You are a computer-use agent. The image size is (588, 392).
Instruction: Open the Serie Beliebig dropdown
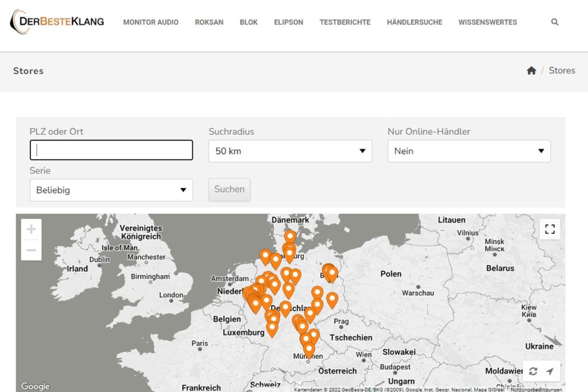point(111,190)
